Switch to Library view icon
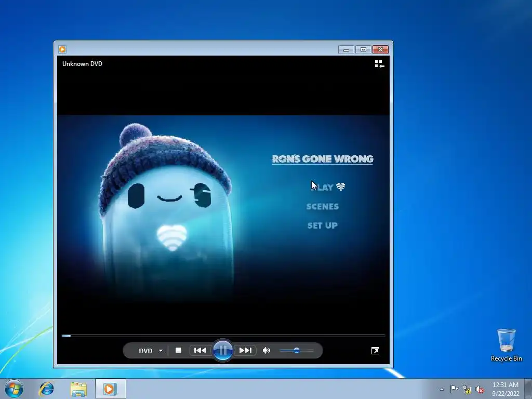Image resolution: width=532 pixels, height=399 pixels. coord(379,64)
